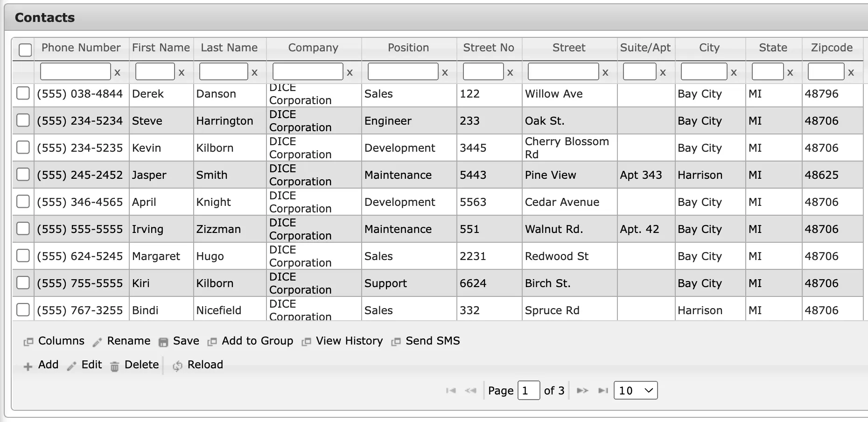Image resolution: width=868 pixels, height=422 pixels.
Task: Clear the Suite/Apt filter with x
Action: tap(663, 72)
